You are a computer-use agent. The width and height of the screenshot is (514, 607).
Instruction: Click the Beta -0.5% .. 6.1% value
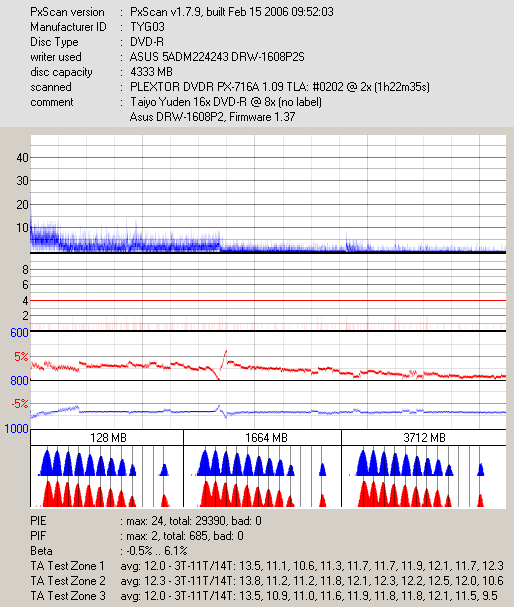click(157, 551)
